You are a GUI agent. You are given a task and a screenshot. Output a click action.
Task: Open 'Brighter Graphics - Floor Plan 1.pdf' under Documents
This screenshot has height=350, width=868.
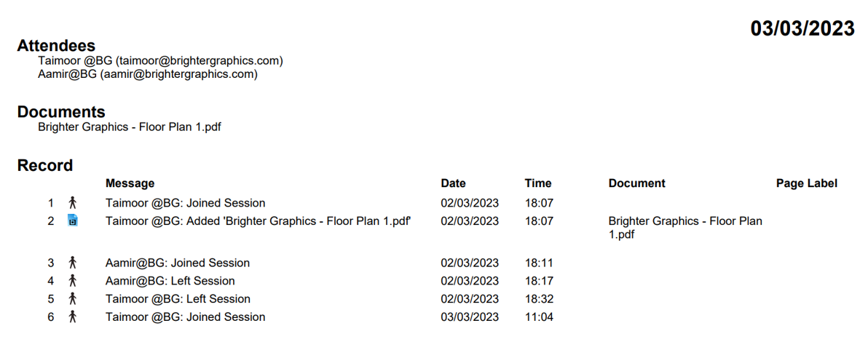pyautogui.click(x=129, y=127)
